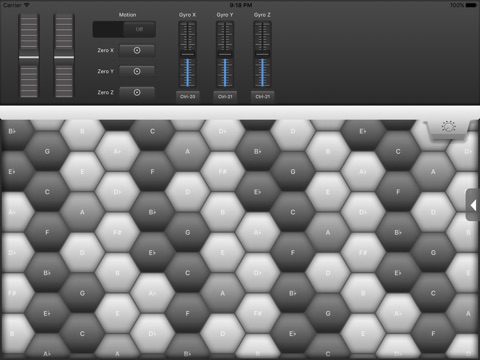Image resolution: width=480 pixels, height=360 pixels.
Task: Click the Gyro Z fader
Action: [x=262, y=54]
